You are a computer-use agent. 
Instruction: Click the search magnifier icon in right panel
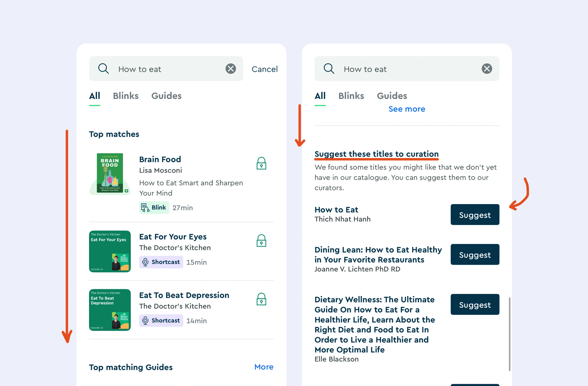click(329, 69)
